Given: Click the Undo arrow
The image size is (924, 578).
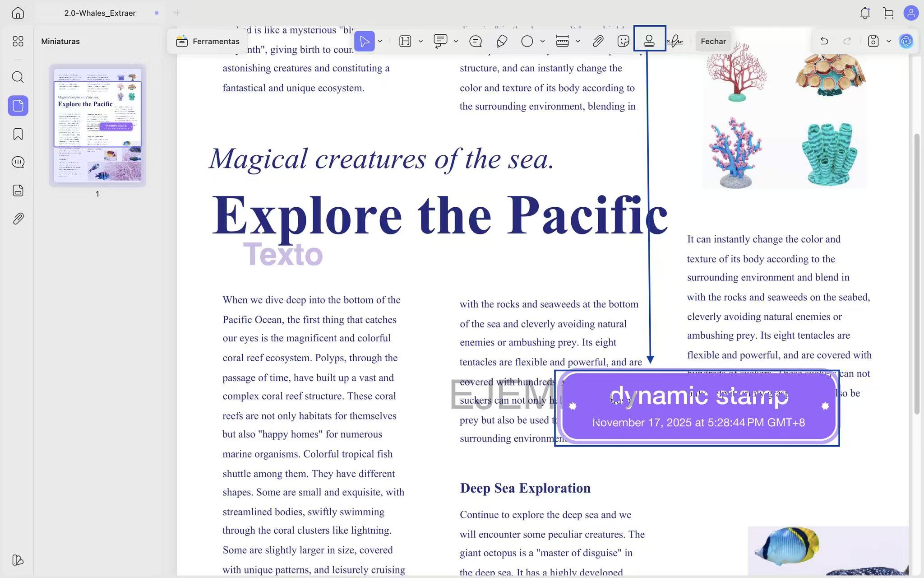Looking at the screenshot, I should pos(824,41).
